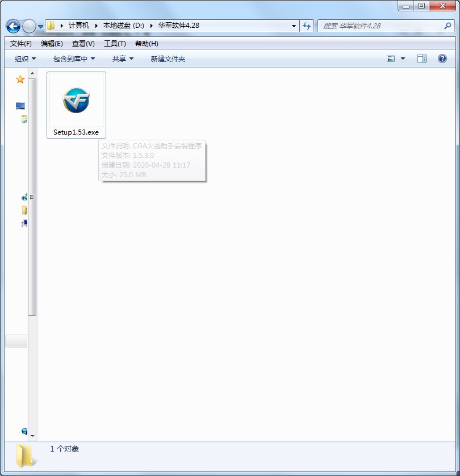Click 华军软件4.28 breadcrumb segment

click(x=179, y=26)
